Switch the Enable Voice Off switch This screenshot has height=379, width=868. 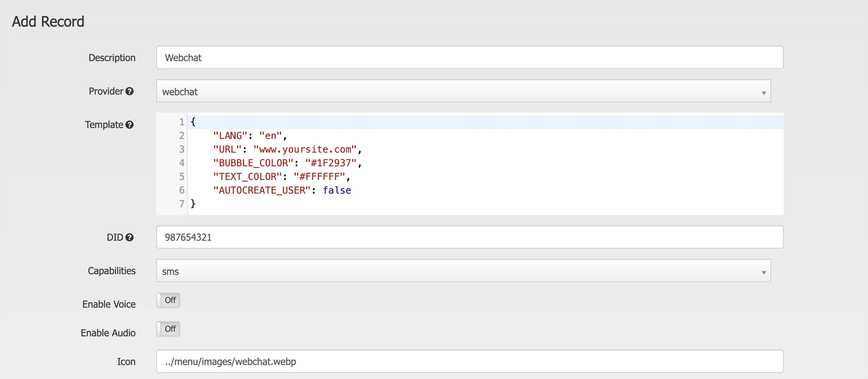tap(168, 300)
